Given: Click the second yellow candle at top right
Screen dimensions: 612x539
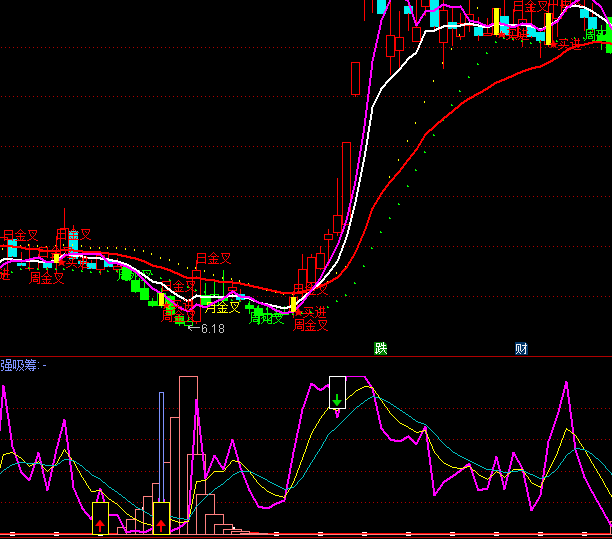Looking at the screenshot, I should coord(548,26).
